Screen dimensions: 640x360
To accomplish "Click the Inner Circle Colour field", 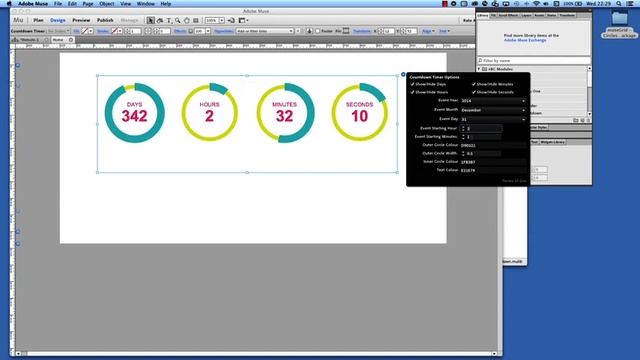I will click(493, 162).
